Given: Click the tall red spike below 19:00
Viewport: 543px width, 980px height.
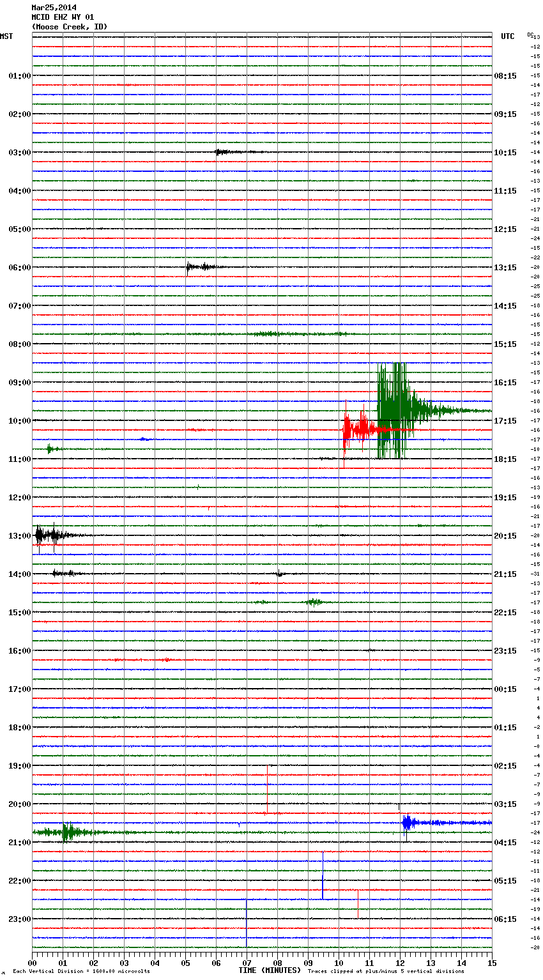Looking at the screenshot, I should [x=267, y=790].
